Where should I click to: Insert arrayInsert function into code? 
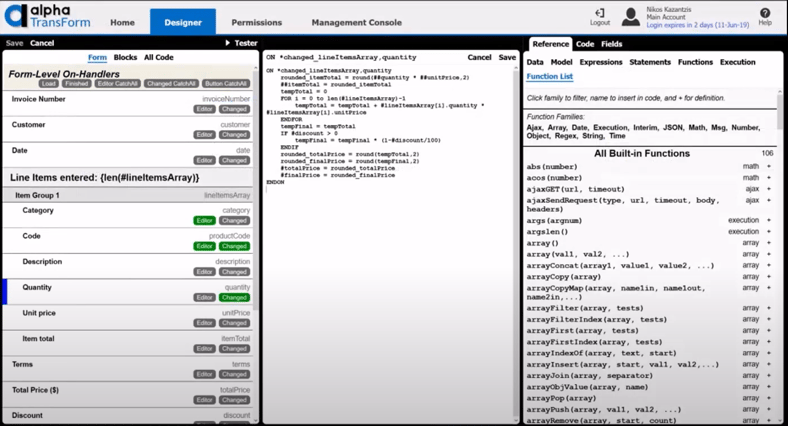(x=622, y=364)
